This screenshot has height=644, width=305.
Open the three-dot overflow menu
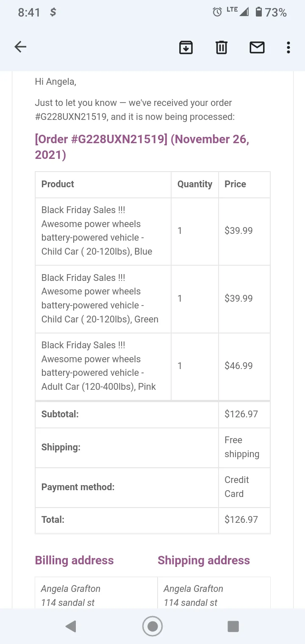click(288, 47)
